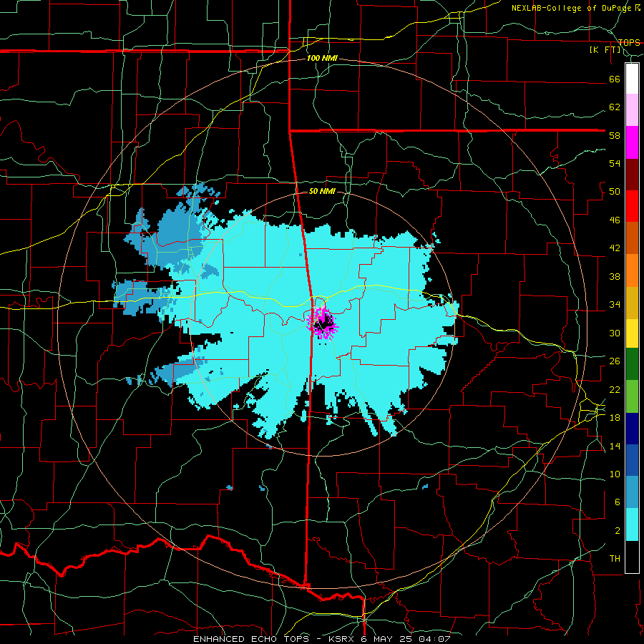Click the '22' legend value label
This screenshot has width=644, height=644.
pos(615,389)
